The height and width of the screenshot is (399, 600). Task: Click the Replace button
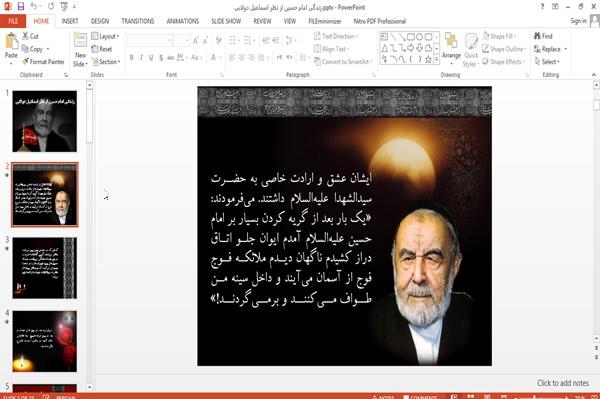point(550,49)
